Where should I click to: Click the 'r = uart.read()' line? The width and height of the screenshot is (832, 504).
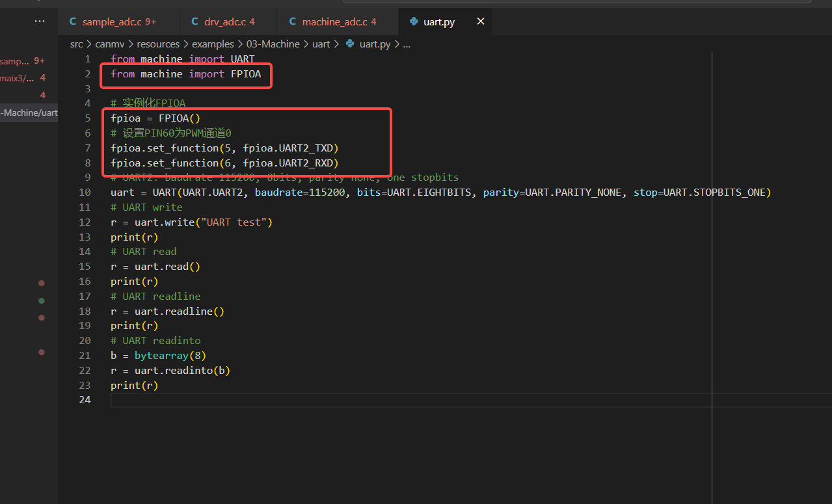155,267
